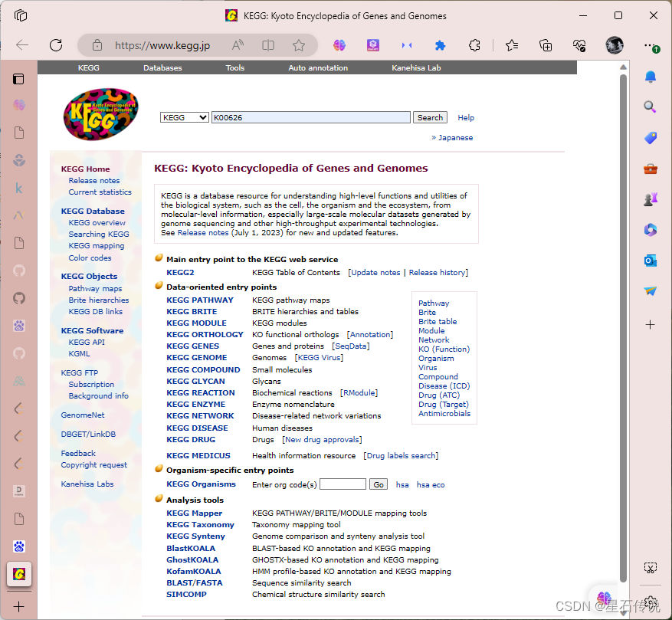672x620 pixels.
Task: Open the Microsoft 365 icon in right sidebar
Action: (650, 230)
